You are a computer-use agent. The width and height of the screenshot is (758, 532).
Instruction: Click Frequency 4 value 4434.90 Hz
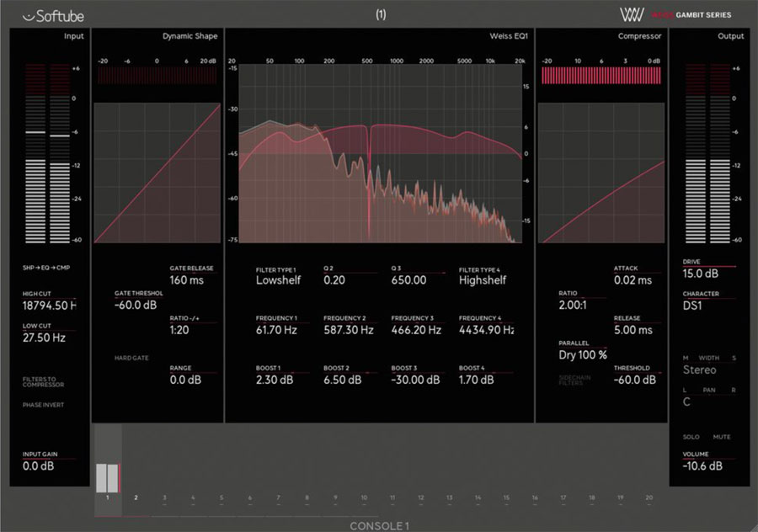click(486, 331)
